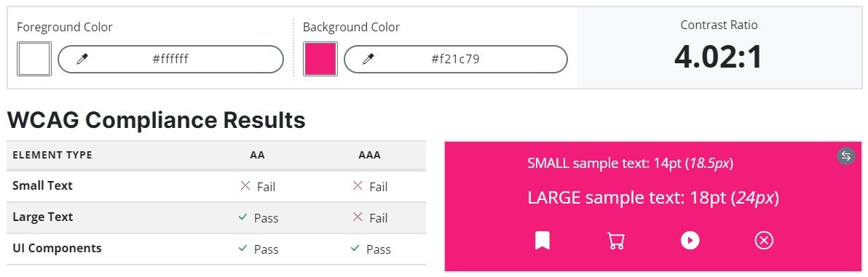Click the LARGE sample text line
The image size is (868, 277).
(x=653, y=198)
